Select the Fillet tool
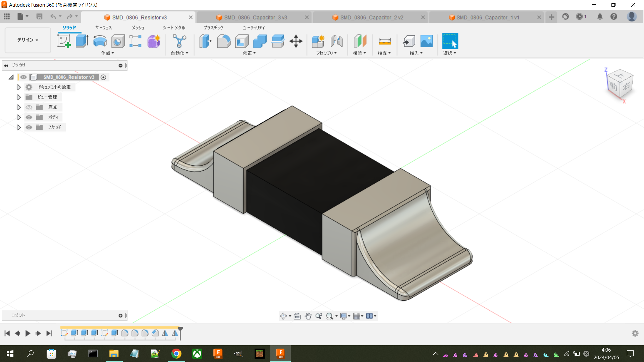 click(x=224, y=41)
